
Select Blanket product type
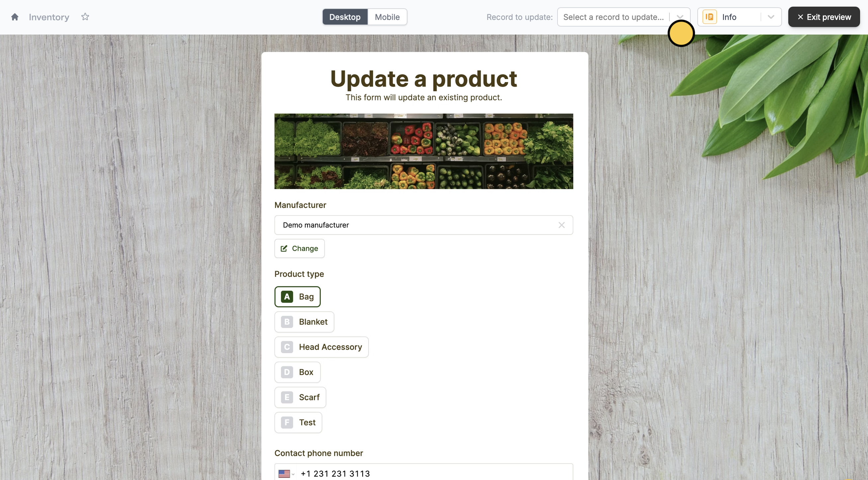[x=304, y=322]
